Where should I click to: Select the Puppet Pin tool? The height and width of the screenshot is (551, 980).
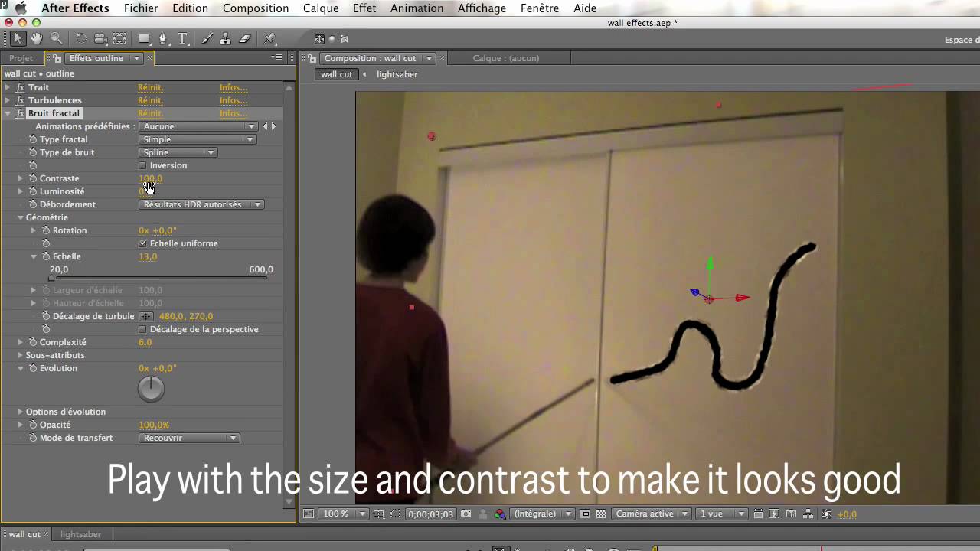click(269, 38)
